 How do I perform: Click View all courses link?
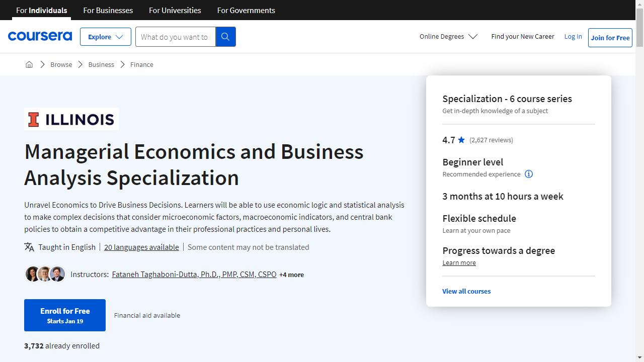pyautogui.click(x=466, y=291)
